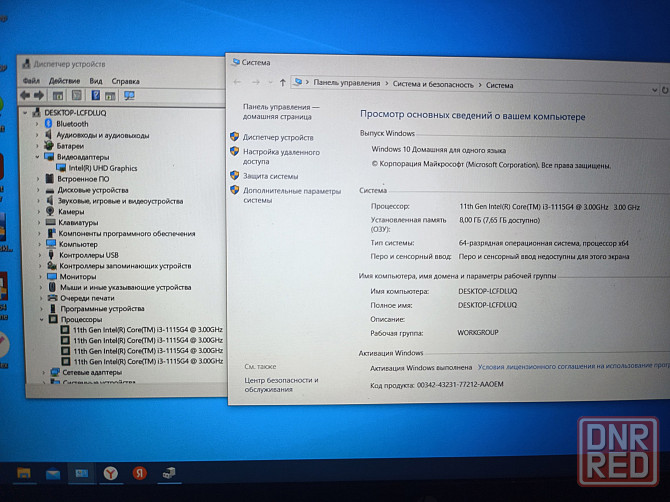This screenshot has width=670, height=502.
Task: Open the Файл menu
Action: [x=31, y=81]
